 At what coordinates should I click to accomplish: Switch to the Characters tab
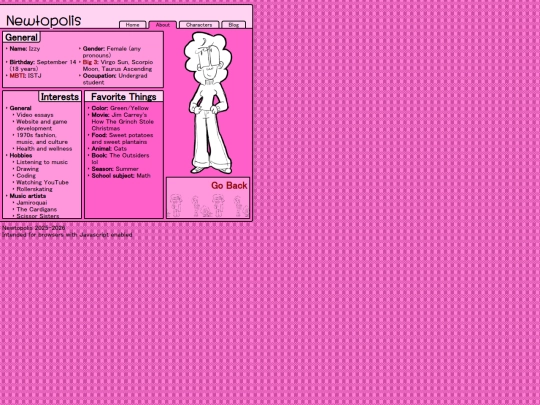click(199, 25)
